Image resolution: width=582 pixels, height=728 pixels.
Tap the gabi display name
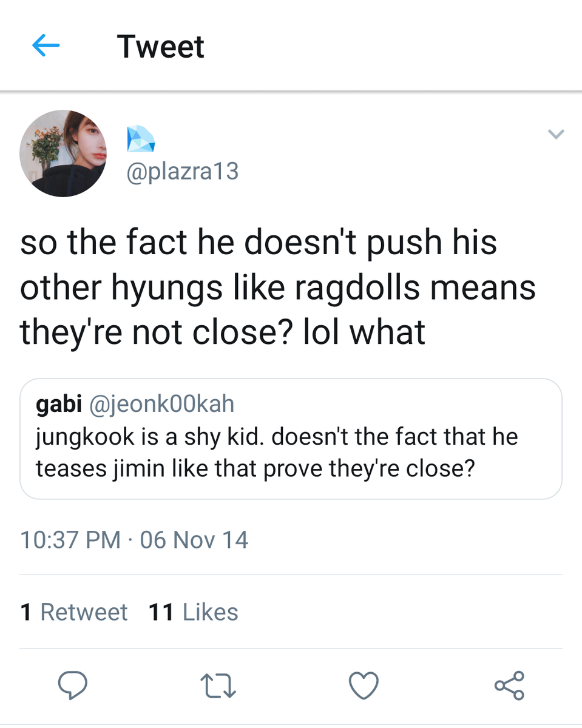coord(59,404)
